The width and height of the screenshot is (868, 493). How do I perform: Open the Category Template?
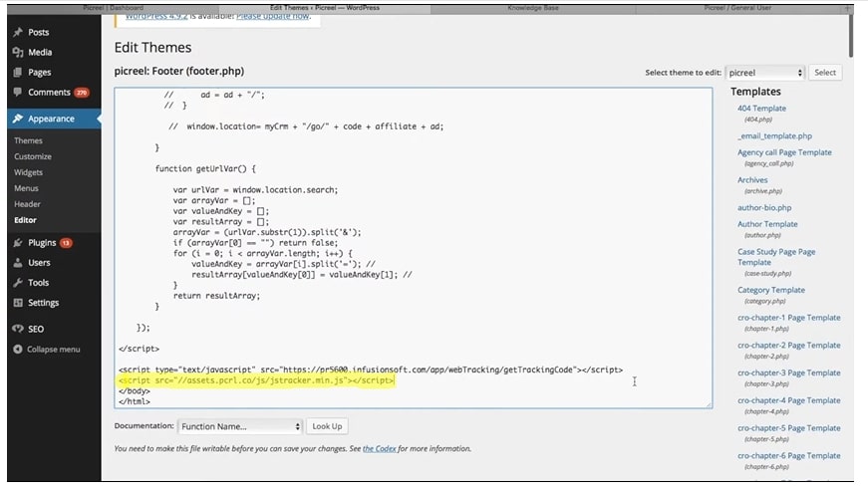771,290
